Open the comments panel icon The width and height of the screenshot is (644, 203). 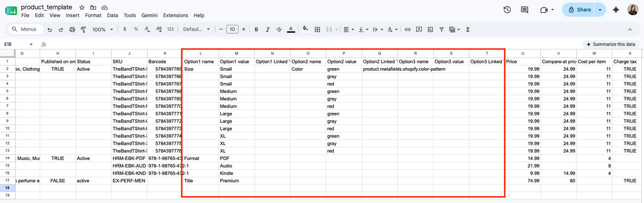524,10
